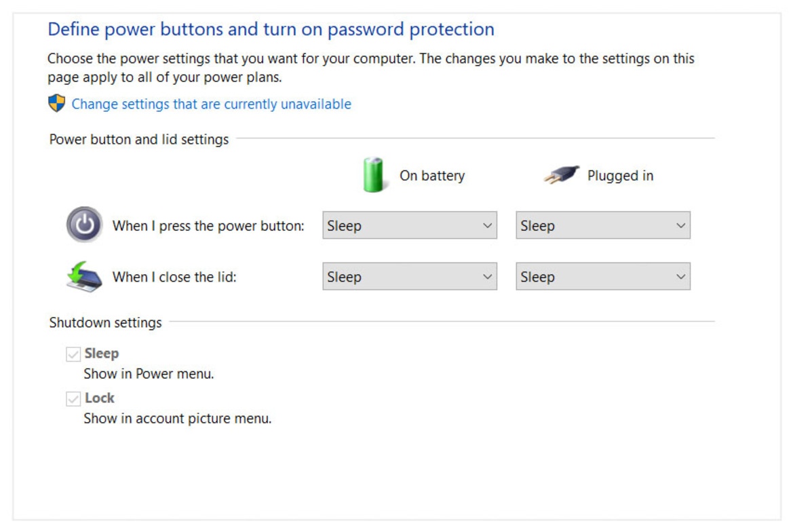This screenshot has height=532, width=793.
Task: Click 'Show in account picture menu' text
Action: click(178, 419)
